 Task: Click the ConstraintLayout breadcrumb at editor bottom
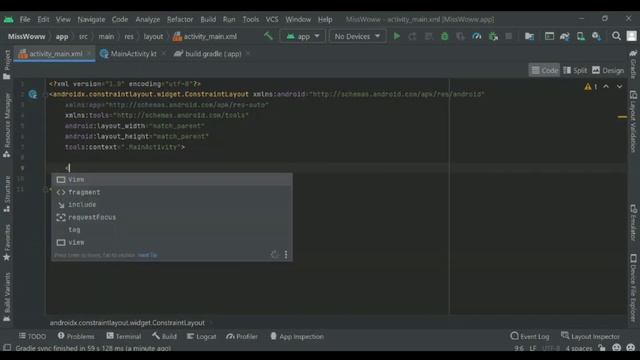pyautogui.click(x=127, y=323)
